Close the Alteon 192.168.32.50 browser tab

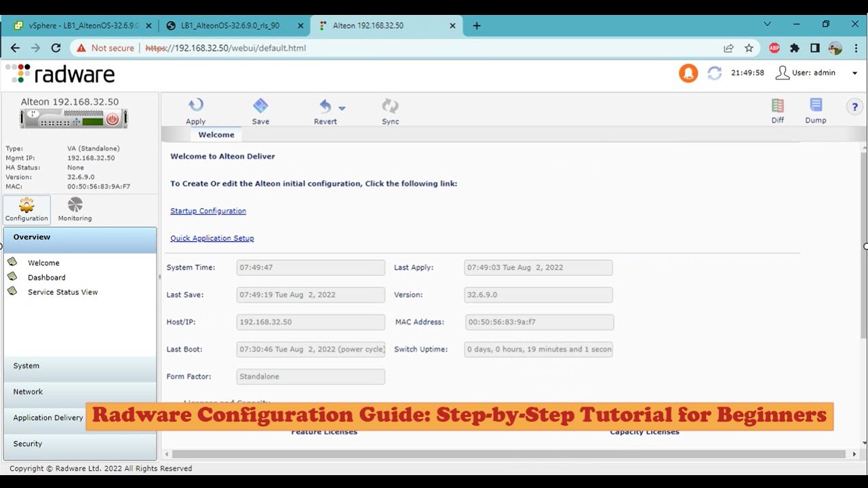(x=453, y=26)
